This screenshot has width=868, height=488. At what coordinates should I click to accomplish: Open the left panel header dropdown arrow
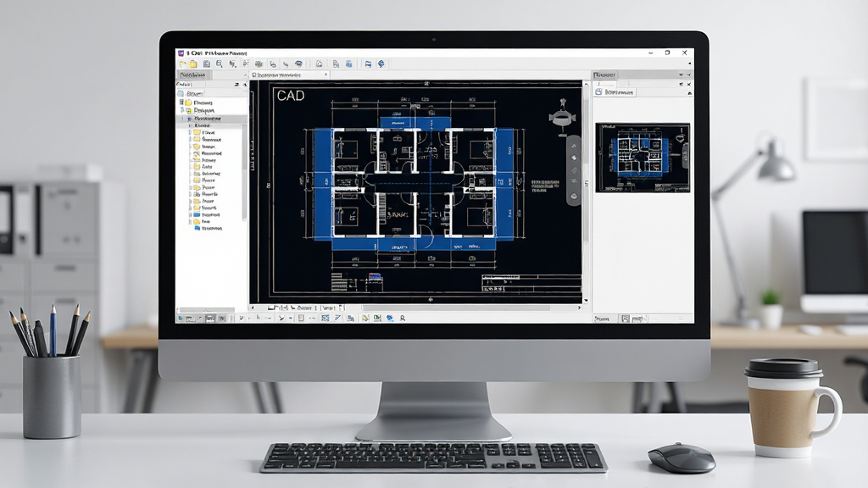pos(245,75)
